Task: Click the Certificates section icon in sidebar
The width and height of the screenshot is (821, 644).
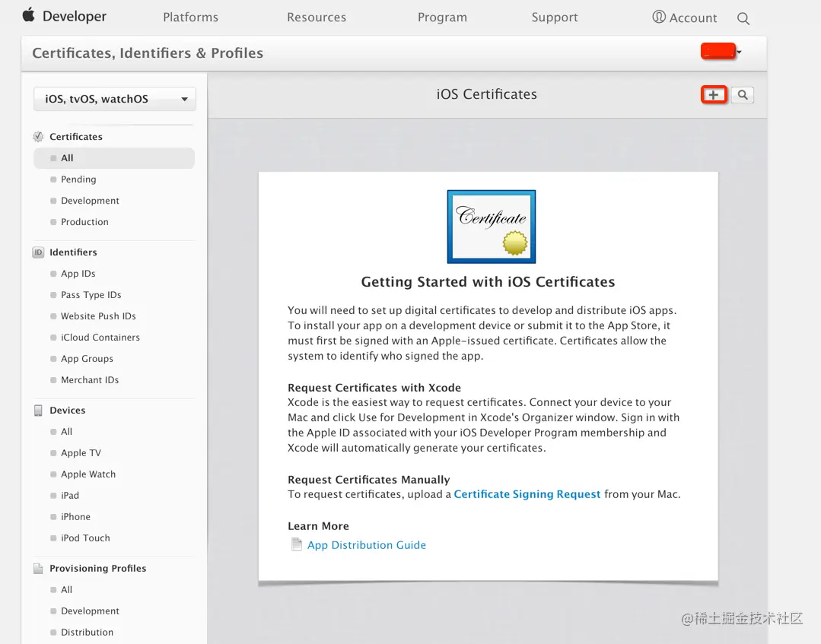Action: pos(38,137)
